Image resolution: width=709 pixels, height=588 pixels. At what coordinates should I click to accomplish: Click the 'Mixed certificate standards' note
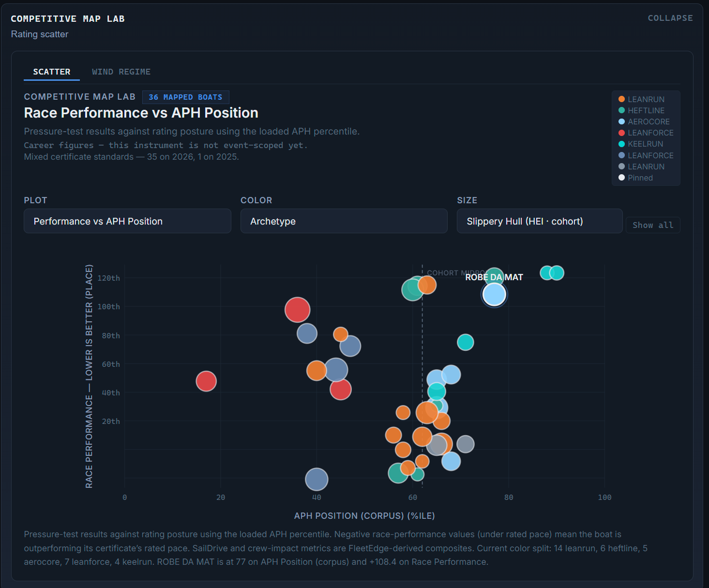[132, 157]
